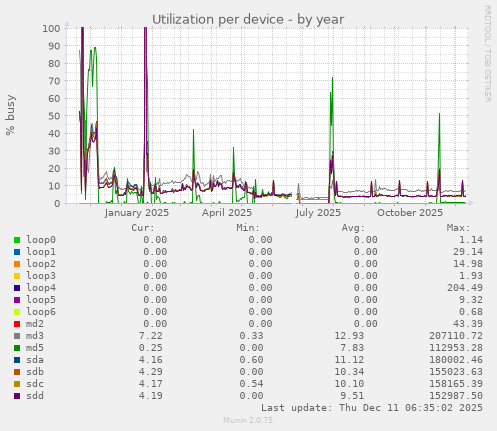Click loop4 max value 204.49
The height and width of the screenshot is (431, 497).
465,288
